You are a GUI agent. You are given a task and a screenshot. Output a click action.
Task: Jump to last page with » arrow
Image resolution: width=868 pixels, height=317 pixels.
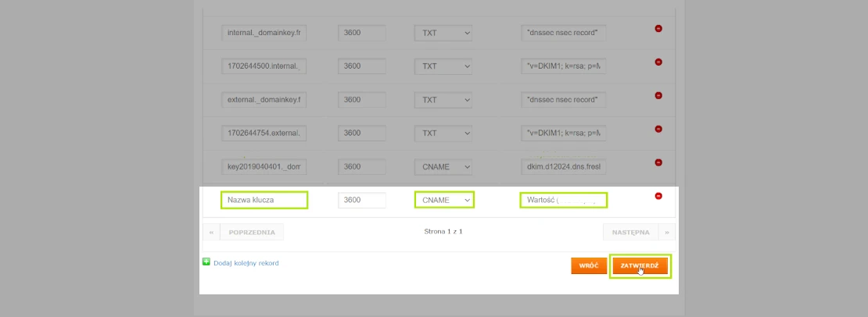667,232
